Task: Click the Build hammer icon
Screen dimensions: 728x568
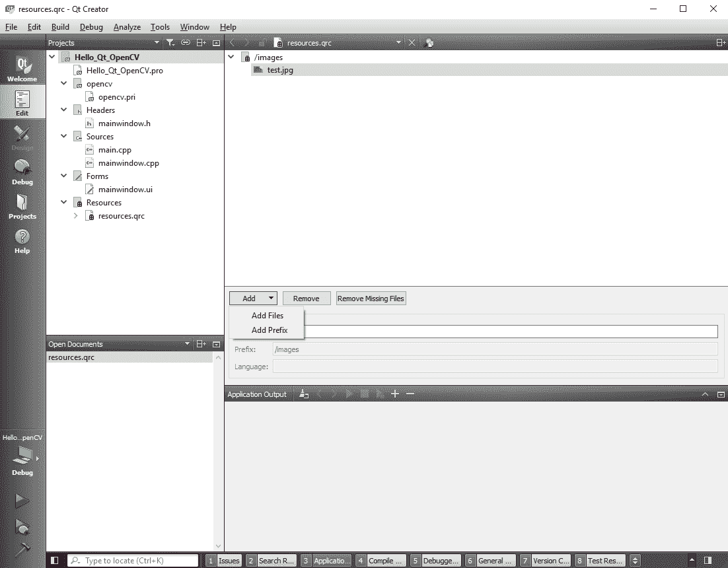Action: pos(22,550)
